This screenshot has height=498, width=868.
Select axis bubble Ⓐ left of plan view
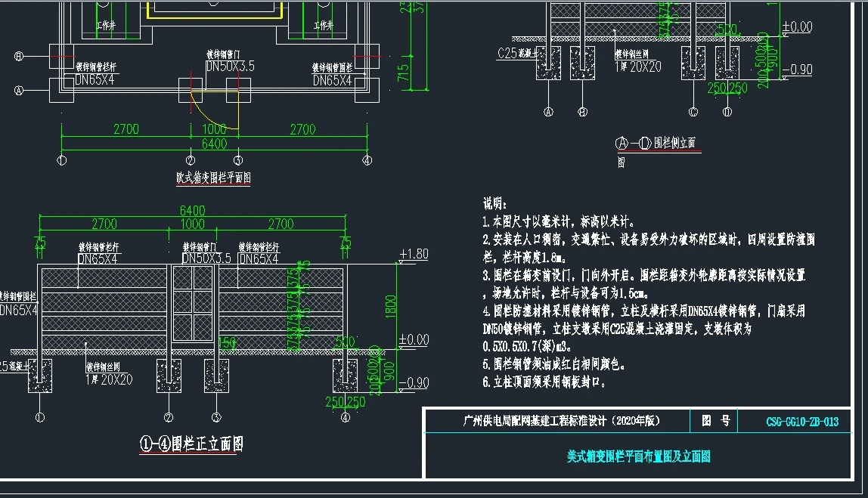pos(20,90)
